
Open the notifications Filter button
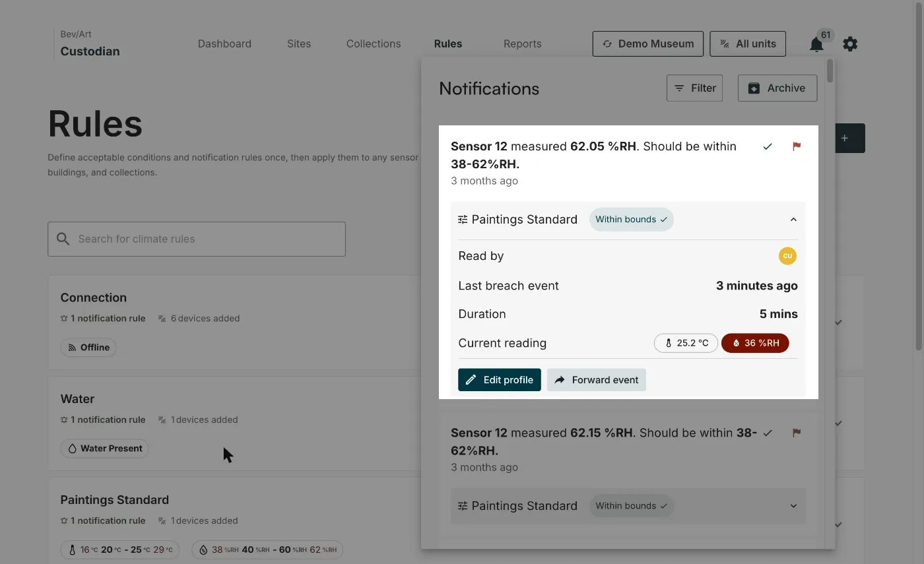point(694,88)
